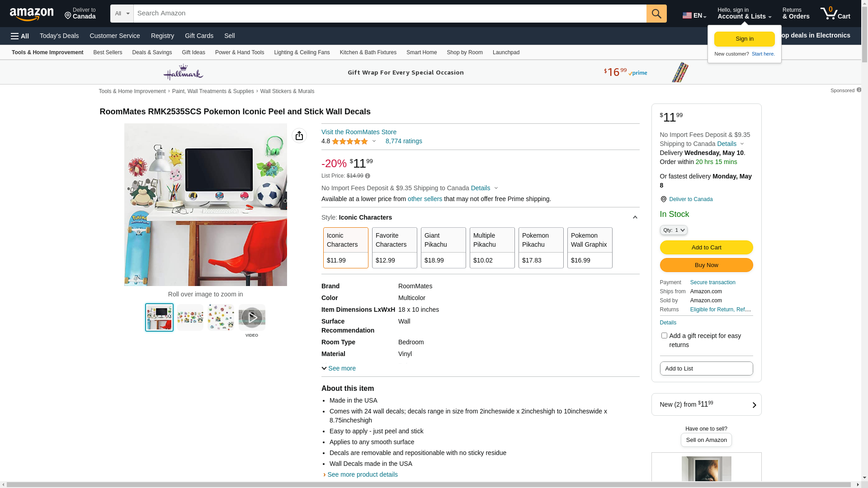The image size is (868, 488).
Task: Open the All hamburger menu
Action: [x=20, y=36]
